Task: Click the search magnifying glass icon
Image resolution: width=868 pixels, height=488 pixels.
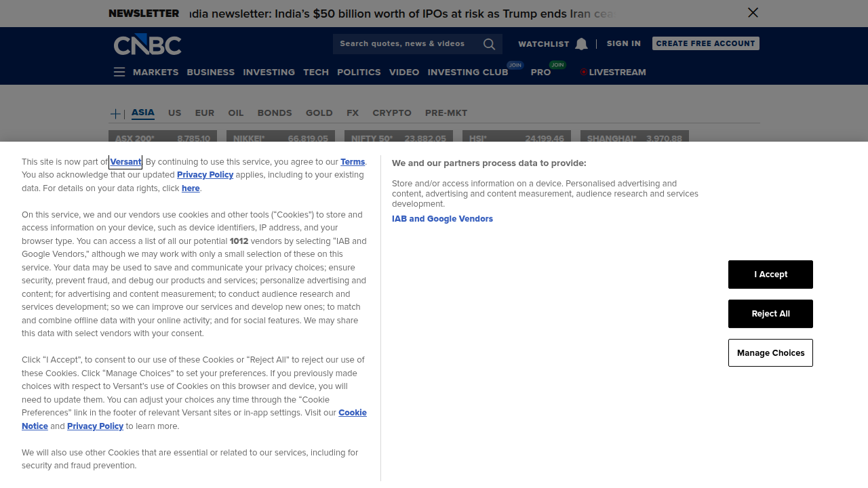Action: (489, 44)
